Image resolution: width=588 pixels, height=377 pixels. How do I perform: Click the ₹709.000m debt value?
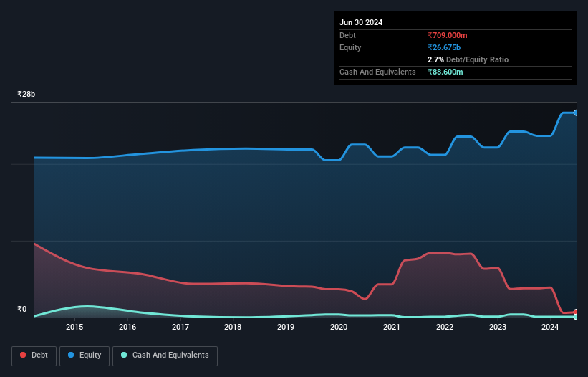[x=448, y=35]
